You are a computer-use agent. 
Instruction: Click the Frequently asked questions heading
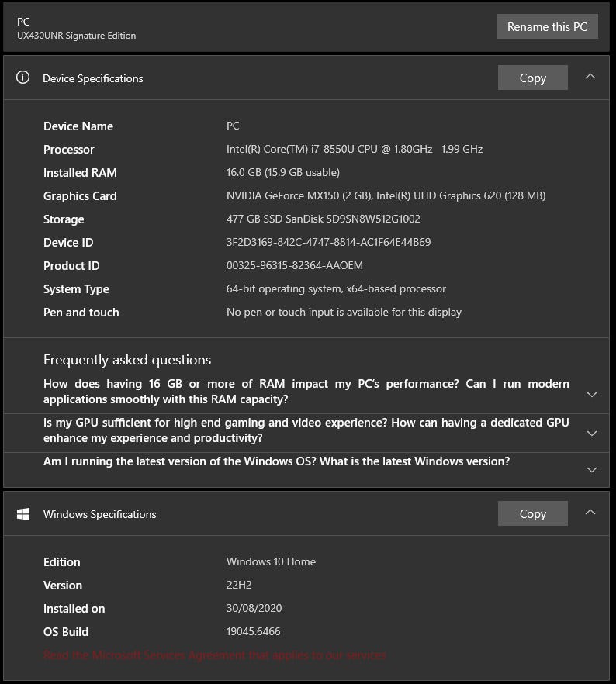point(127,360)
